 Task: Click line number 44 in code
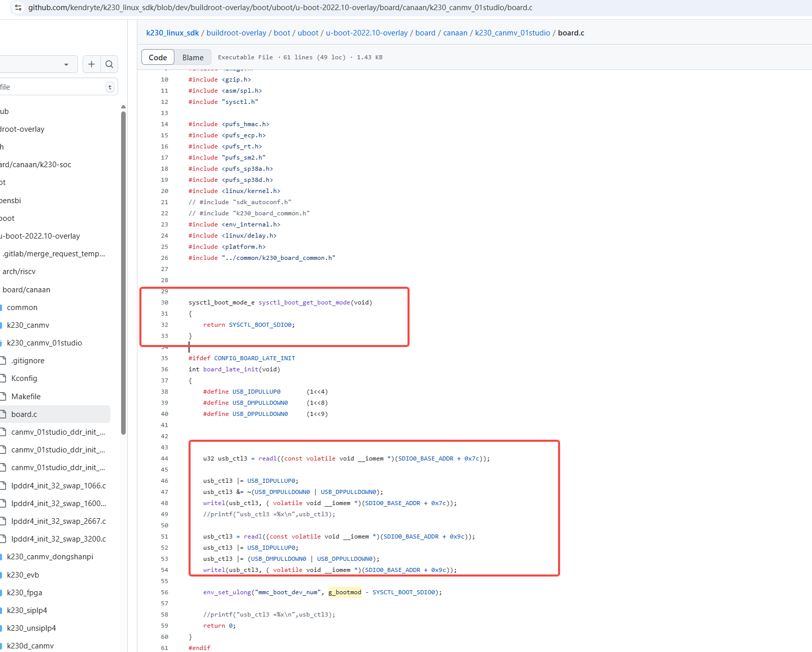[x=164, y=458]
